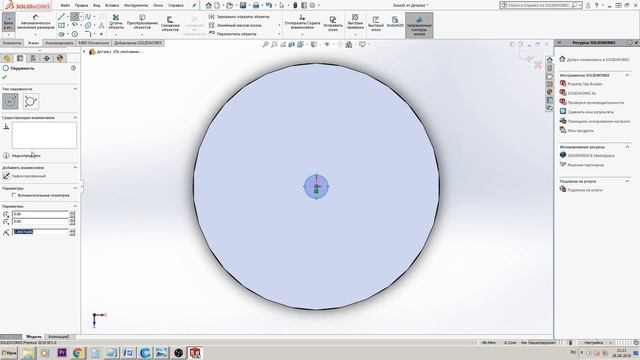Open Appearances tab in the task pane
640x360 pixels.
tap(549, 92)
